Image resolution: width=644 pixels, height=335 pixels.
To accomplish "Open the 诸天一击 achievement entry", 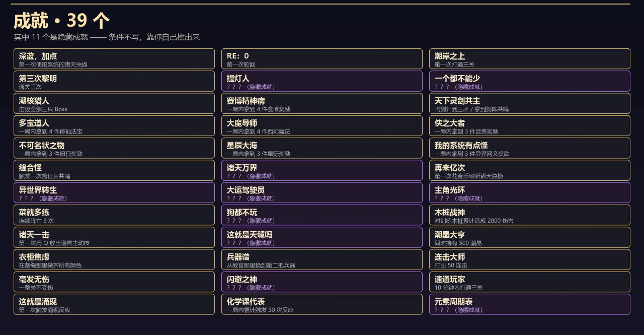I will (x=114, y=237).
